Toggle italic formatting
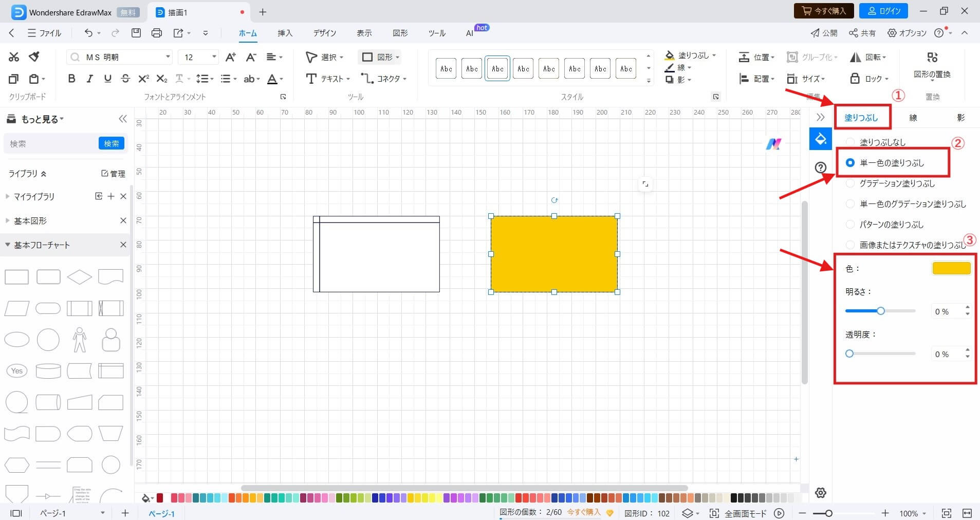 pyautogui.click(x=89, y=79)
